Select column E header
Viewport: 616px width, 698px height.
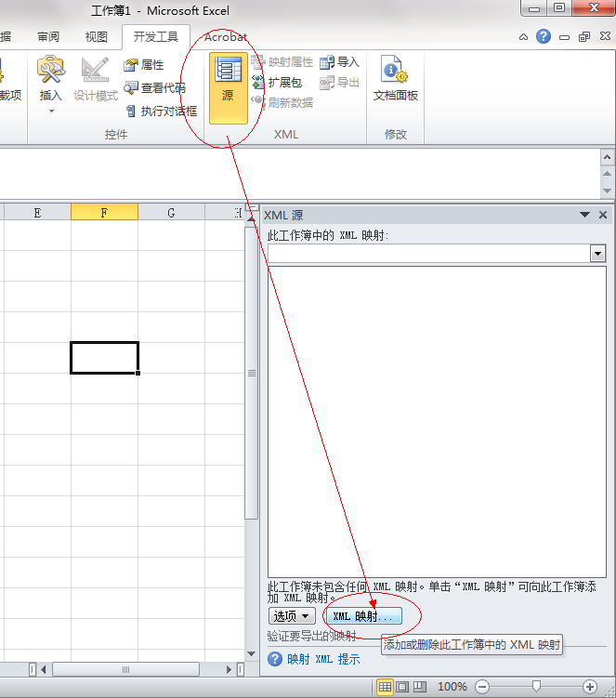pyautogui.click(x=37, y=212)
